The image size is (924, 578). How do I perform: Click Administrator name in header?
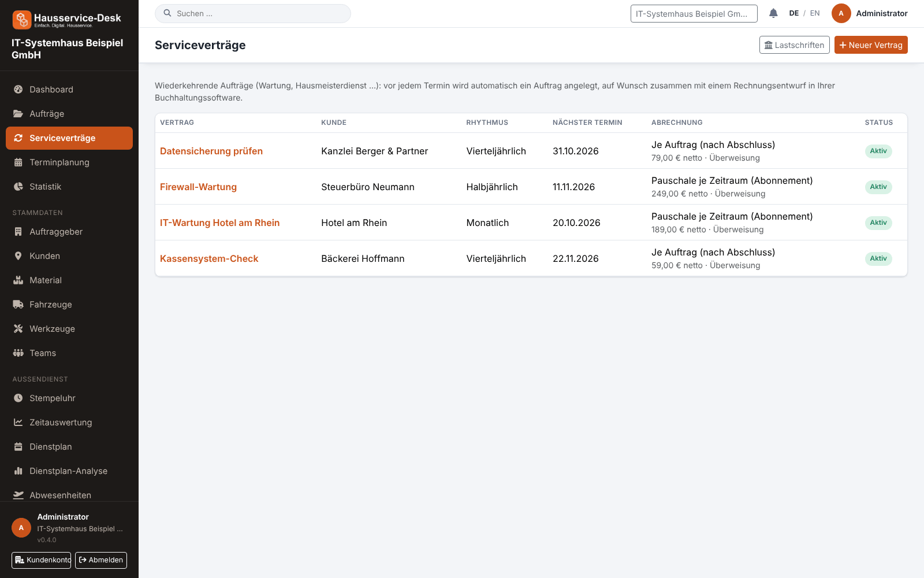click(882, 13)
